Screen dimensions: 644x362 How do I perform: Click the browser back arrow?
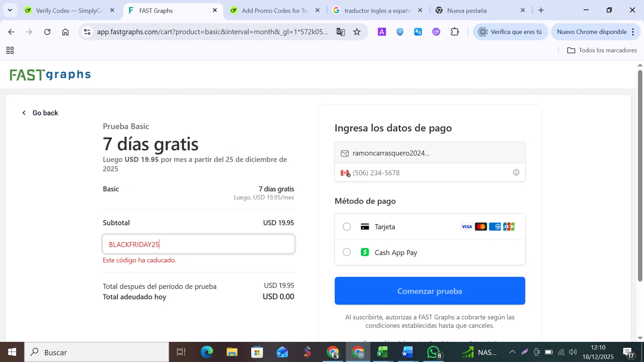(11, 32)
